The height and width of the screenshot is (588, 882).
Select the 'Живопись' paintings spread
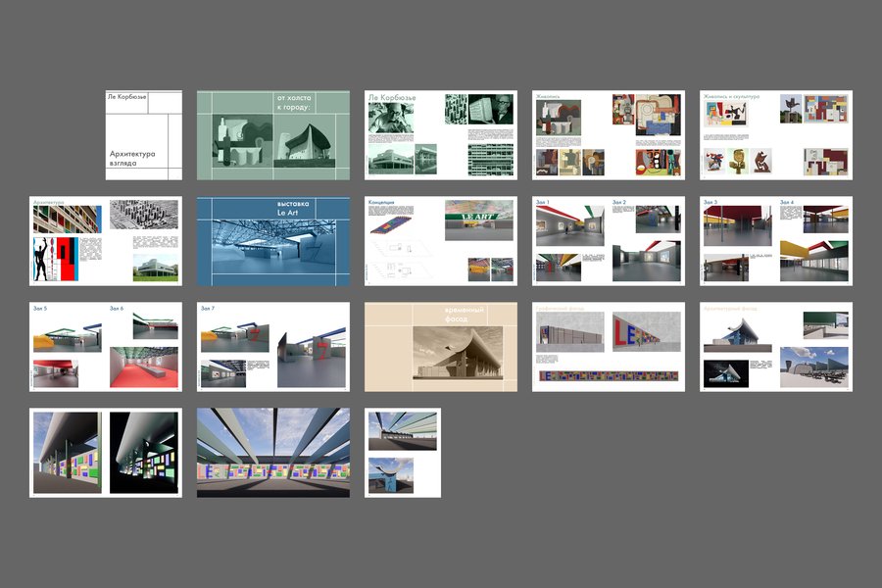click(x=609, y=135)
